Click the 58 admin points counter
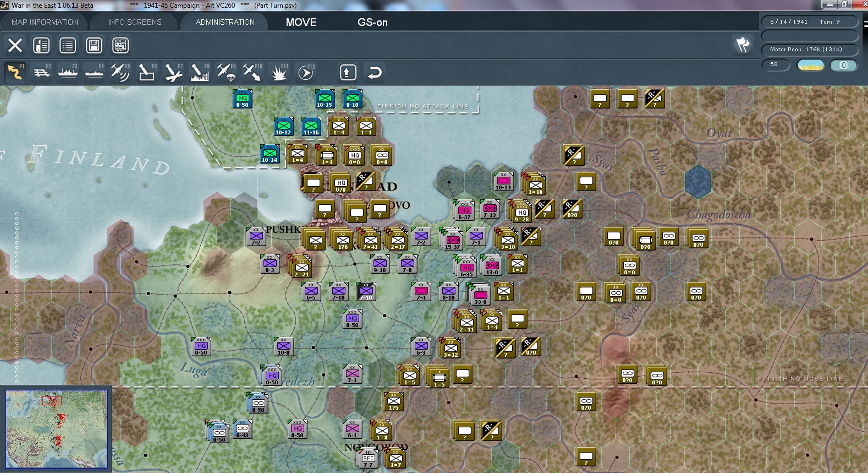 point(776,65)
